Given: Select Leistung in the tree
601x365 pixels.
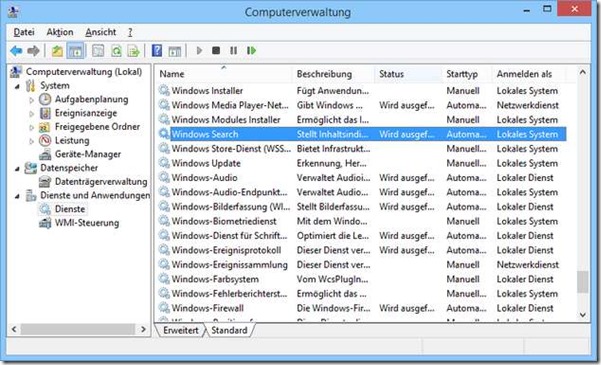Looking at the screenshot, I should [72, 140].
